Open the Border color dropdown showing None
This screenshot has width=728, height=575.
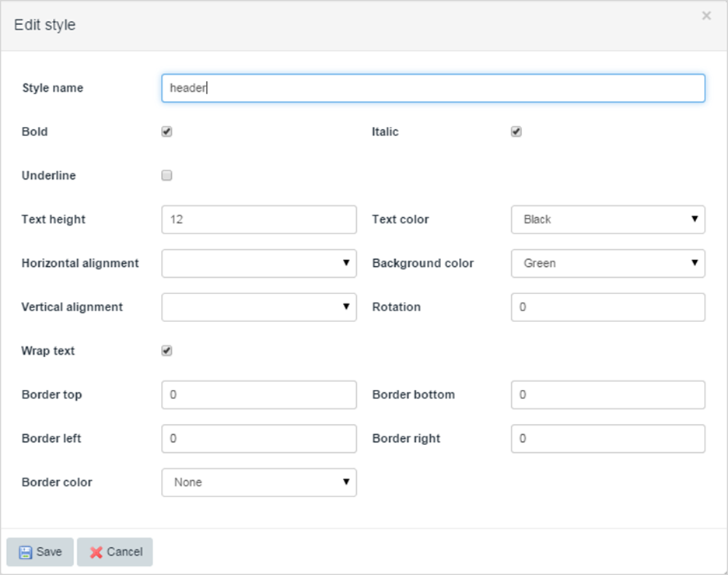pyautogui.click(x=258, y=482)
